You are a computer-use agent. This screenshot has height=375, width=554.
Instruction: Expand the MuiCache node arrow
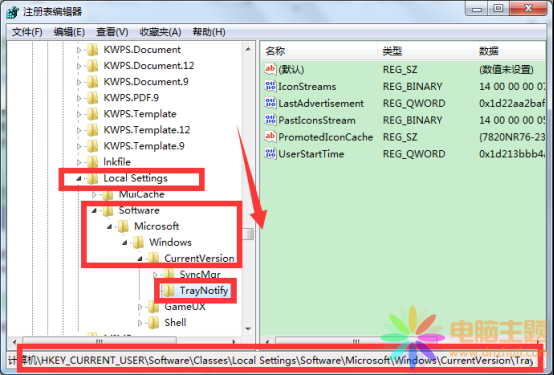[x=94, y=194]
